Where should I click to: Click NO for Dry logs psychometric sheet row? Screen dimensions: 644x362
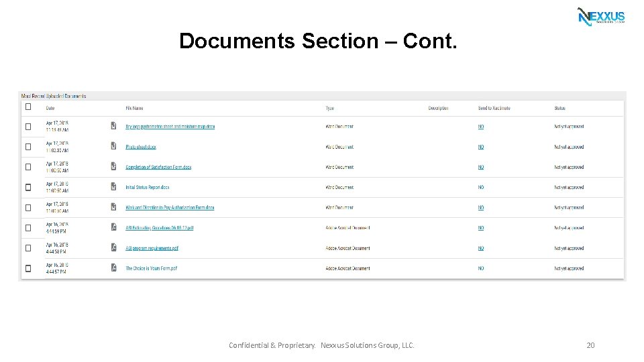pyautogui.click(x=481, y=127)
